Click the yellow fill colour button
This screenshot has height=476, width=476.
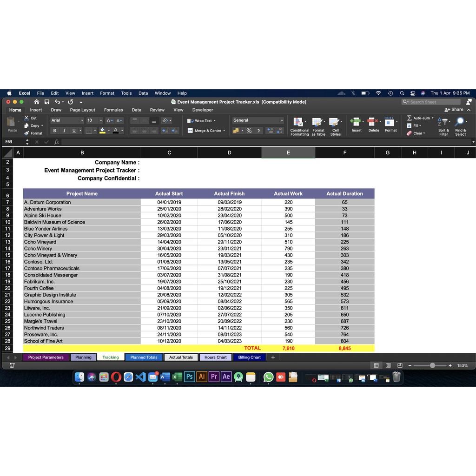(102, 131)
